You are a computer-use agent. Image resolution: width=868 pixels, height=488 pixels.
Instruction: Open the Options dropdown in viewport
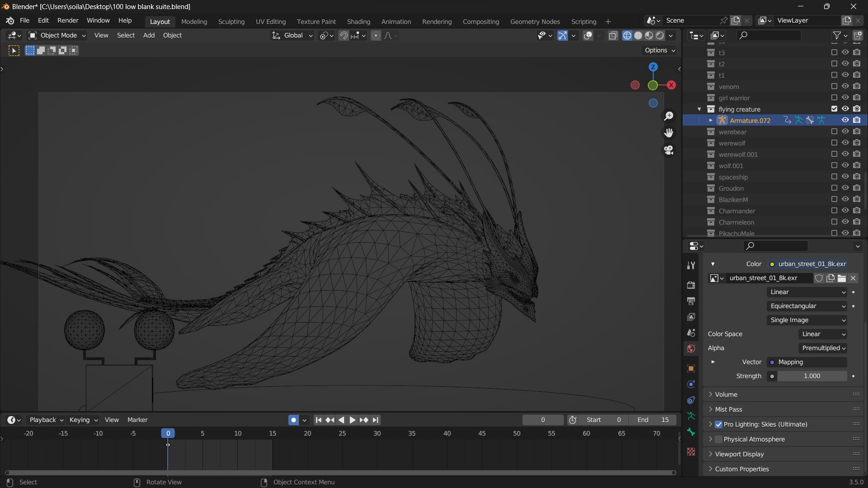[660, 51]
